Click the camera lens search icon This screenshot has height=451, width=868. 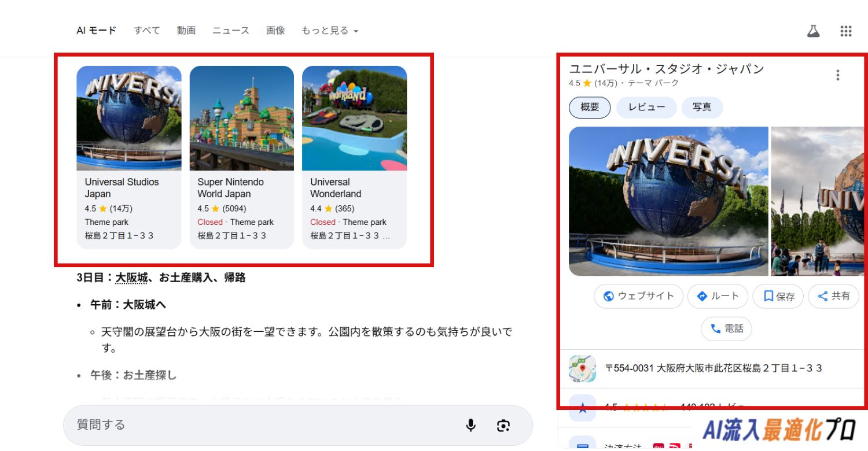503,426
